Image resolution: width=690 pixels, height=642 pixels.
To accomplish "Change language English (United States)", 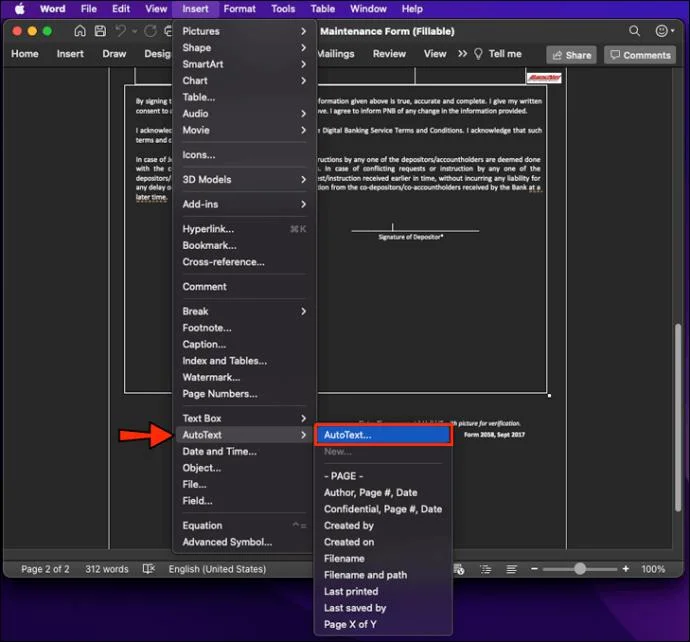I will tap(217, 569).
